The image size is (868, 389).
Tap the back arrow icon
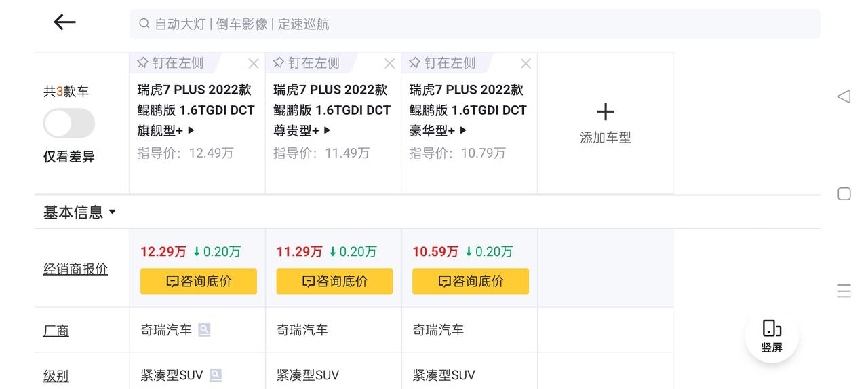pos(64,22)
